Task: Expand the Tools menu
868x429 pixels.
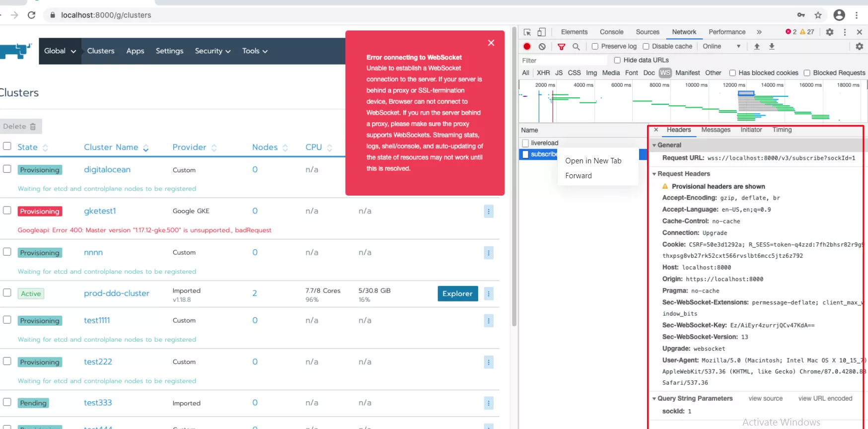Action: pyautogui.click(x=255, y=51)
